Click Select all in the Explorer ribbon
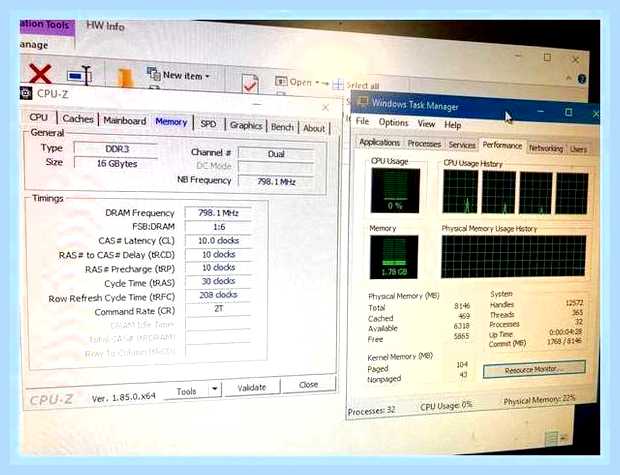Viewport: 620px width, 475px height. (x=356, y=85)
